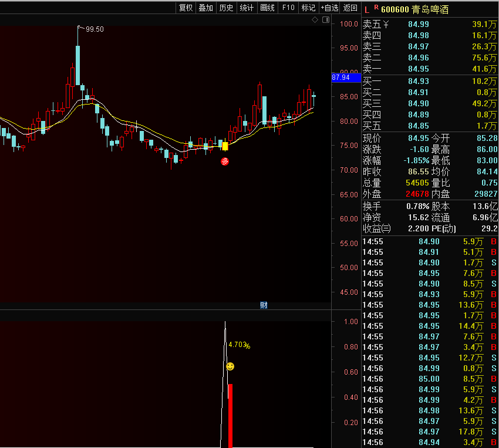Click the 14:56 trade with 17.8万 volume
499x448 pixels.
click(430, 432)
